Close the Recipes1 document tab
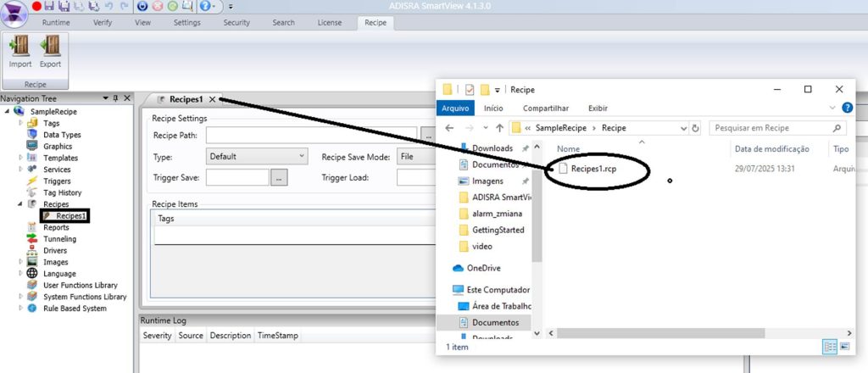Screen dimensions: 868x373 coord(213,99)
